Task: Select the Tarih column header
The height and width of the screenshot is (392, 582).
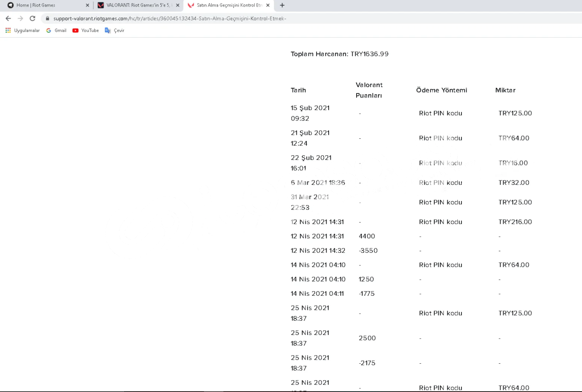Action: 298,90
